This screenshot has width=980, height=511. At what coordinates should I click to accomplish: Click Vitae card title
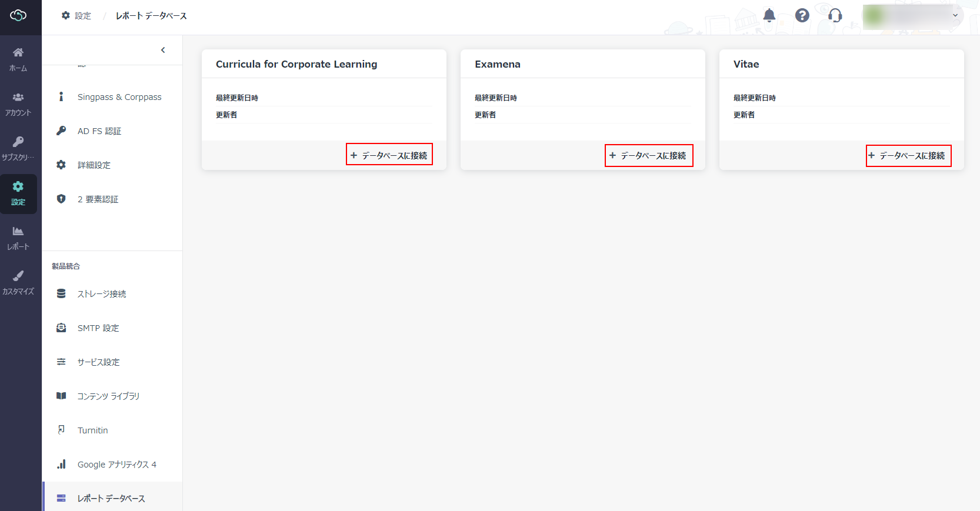pos(746,64)
